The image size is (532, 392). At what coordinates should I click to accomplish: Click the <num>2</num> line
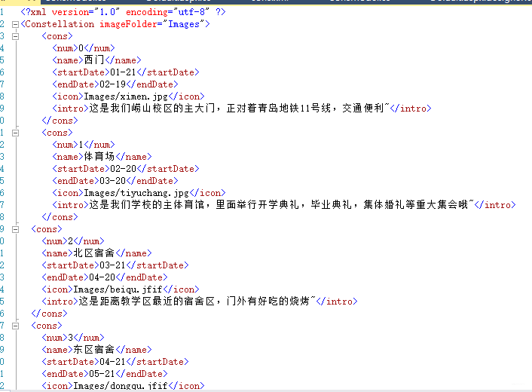pos(73,241)
